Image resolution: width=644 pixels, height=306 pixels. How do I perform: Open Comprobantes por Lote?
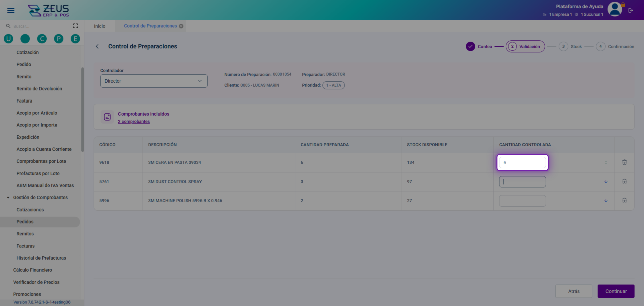coord(41,161)
